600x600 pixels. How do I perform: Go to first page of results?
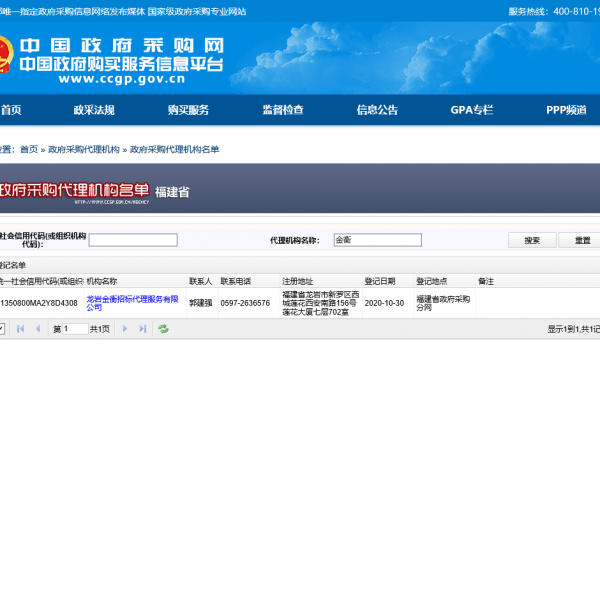pyautogui.click(x=20, y=329)
